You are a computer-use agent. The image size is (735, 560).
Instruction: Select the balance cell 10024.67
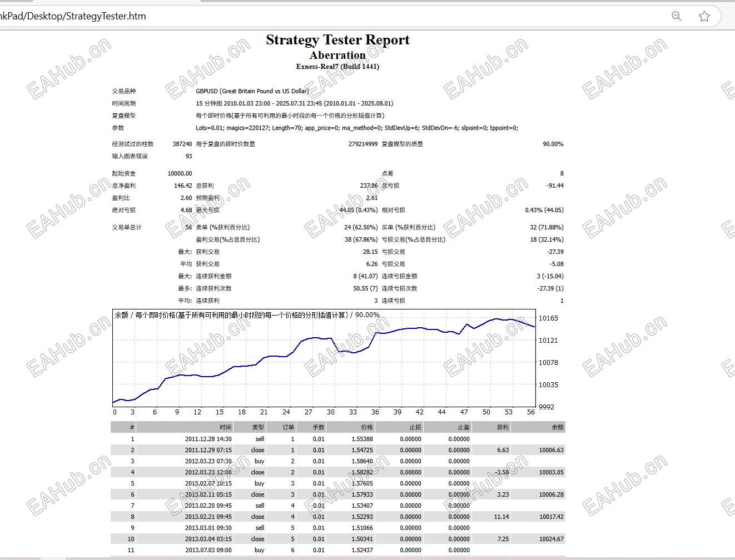click(x=551, y=539)
